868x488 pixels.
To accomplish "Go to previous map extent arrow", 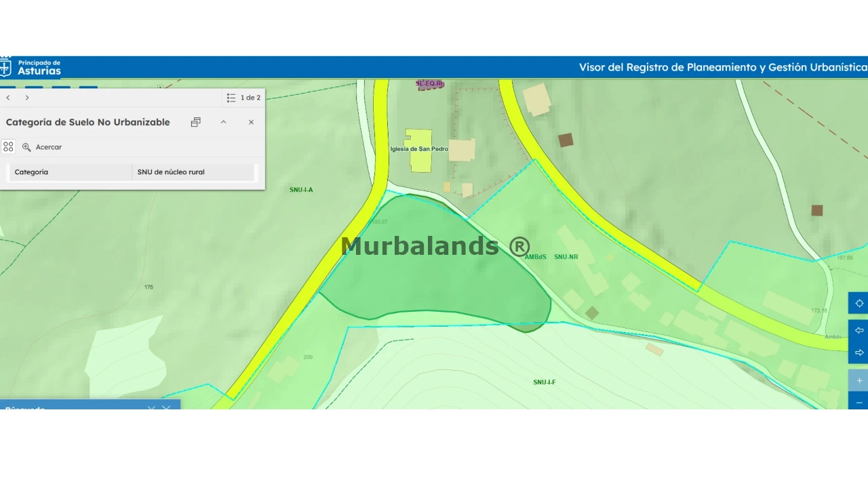I will (x=859, y=330).
